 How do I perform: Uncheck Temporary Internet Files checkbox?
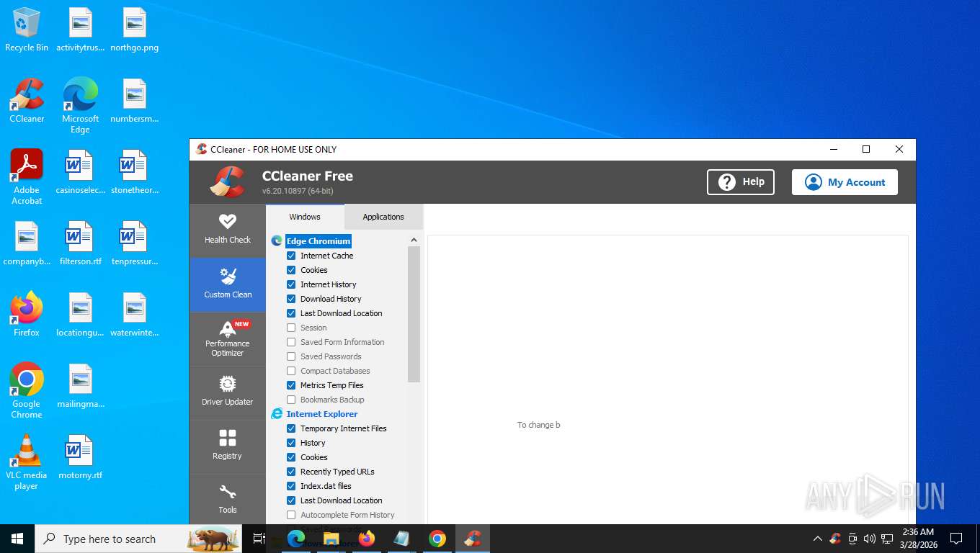click(x=291, y=428)
